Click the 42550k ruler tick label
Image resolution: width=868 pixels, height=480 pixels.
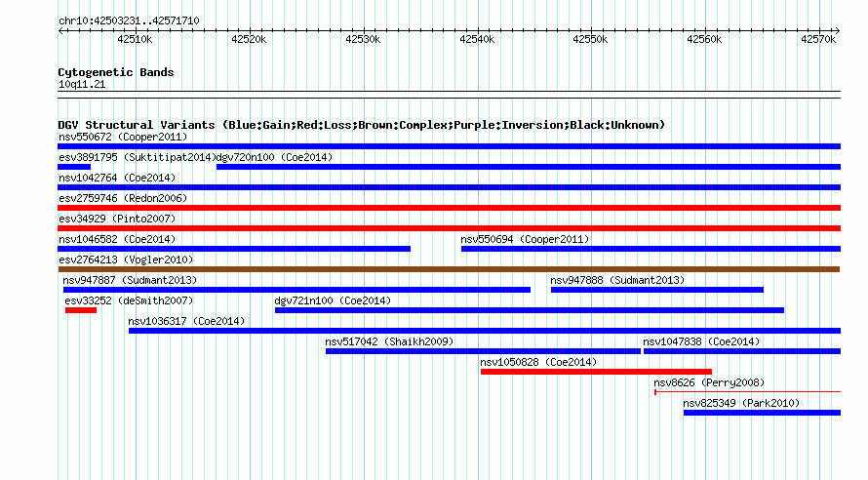click(590, 39)
